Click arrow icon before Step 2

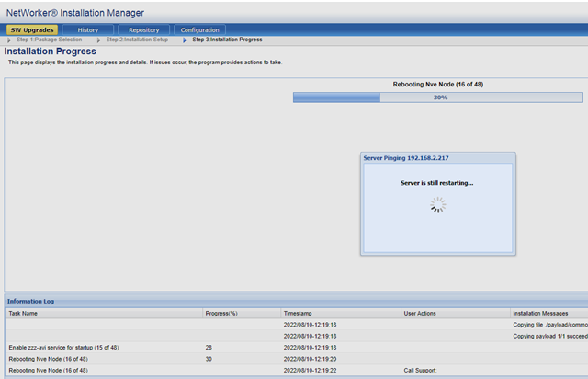pos(98,40)
